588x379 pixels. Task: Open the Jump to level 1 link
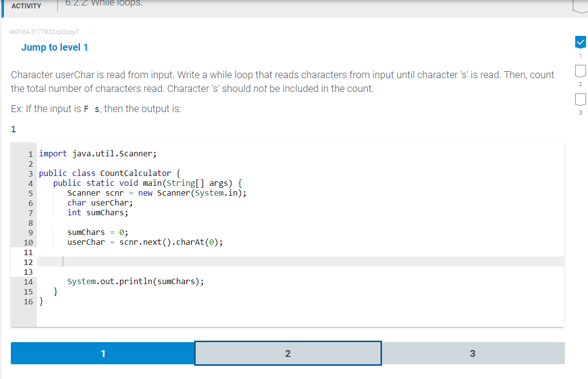tap(54, 47)
